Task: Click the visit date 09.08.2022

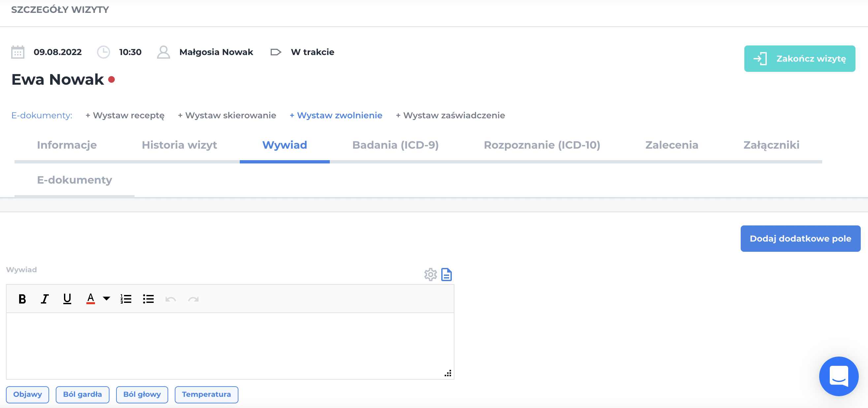Action: tap(58, 52)
